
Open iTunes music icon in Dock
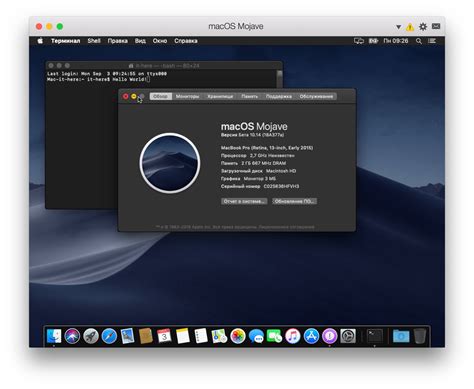(x=293, y=336)
